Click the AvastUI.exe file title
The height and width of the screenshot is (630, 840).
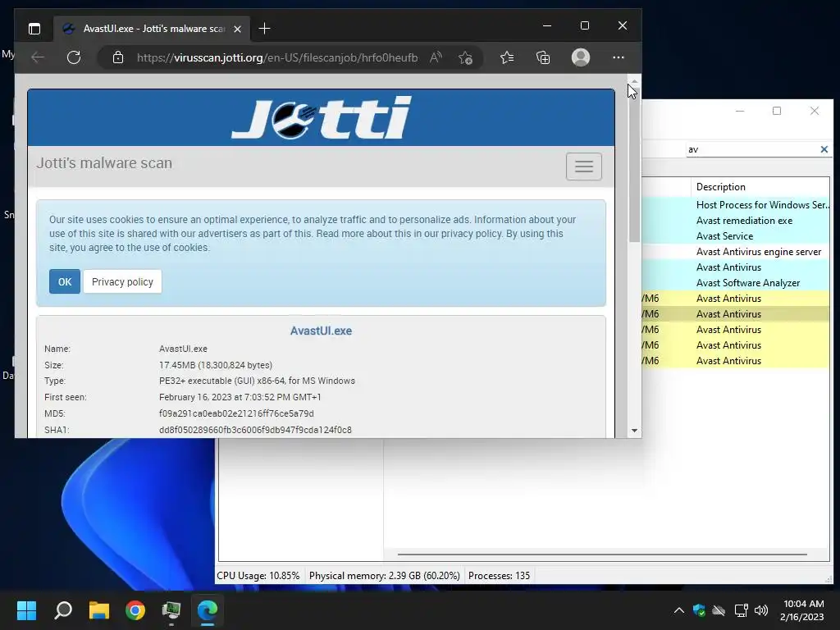[x=321, y=331]
